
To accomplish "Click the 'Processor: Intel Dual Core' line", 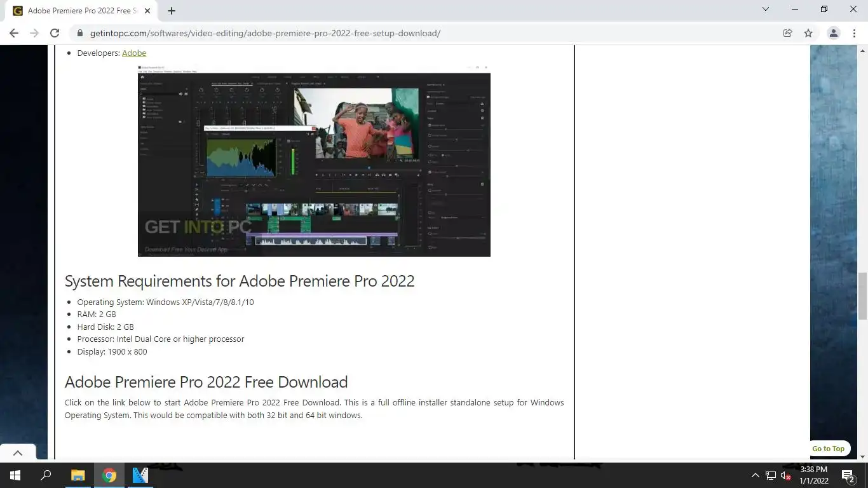I will tap(161, 339).
